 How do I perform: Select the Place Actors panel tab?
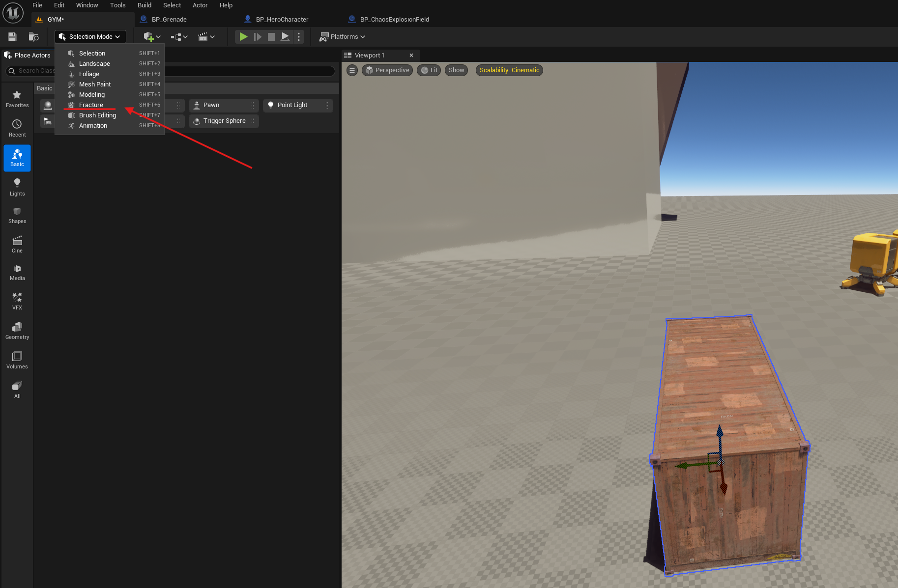(28, 56)
